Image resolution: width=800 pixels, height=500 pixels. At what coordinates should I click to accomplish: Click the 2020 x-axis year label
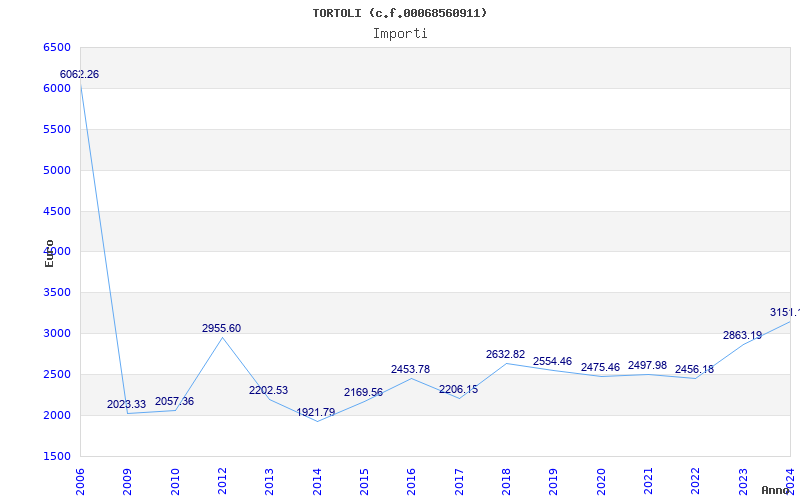[601, 482]
